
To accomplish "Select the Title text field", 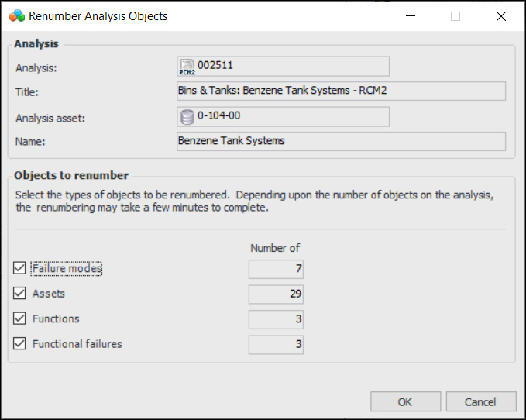I will [x=341, y=91].
